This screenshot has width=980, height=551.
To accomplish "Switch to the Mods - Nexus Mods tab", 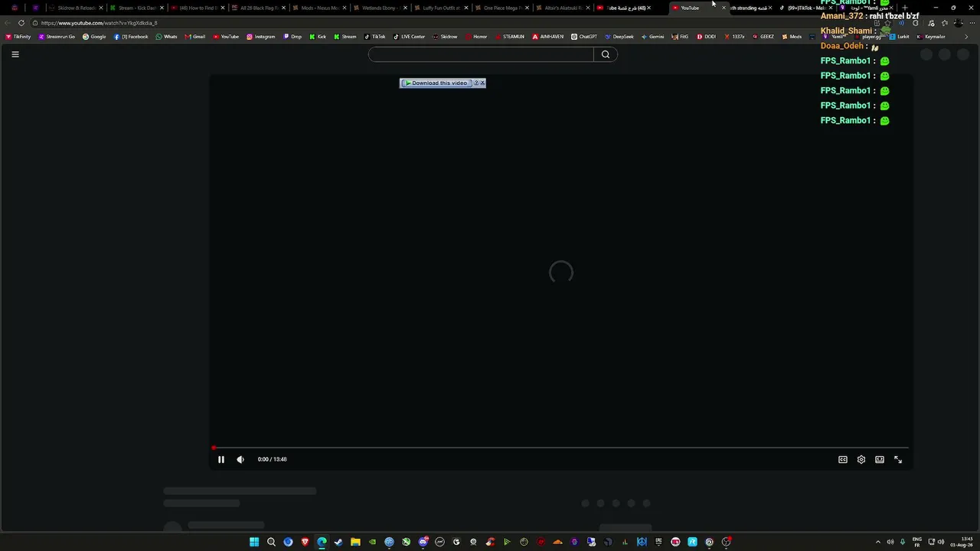I will [319, 8].
